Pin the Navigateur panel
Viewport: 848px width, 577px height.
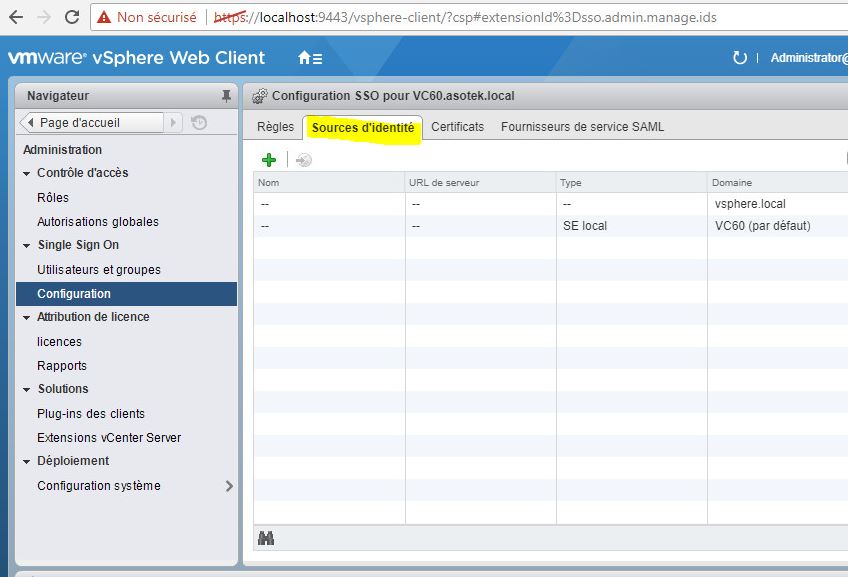(x=226, y=96)
